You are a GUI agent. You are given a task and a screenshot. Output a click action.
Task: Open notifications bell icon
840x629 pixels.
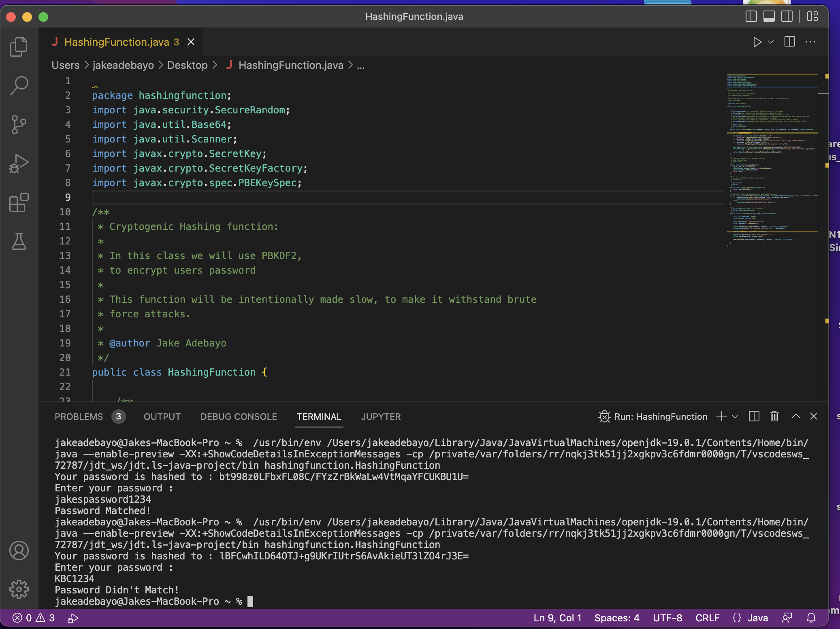(811, 618)
